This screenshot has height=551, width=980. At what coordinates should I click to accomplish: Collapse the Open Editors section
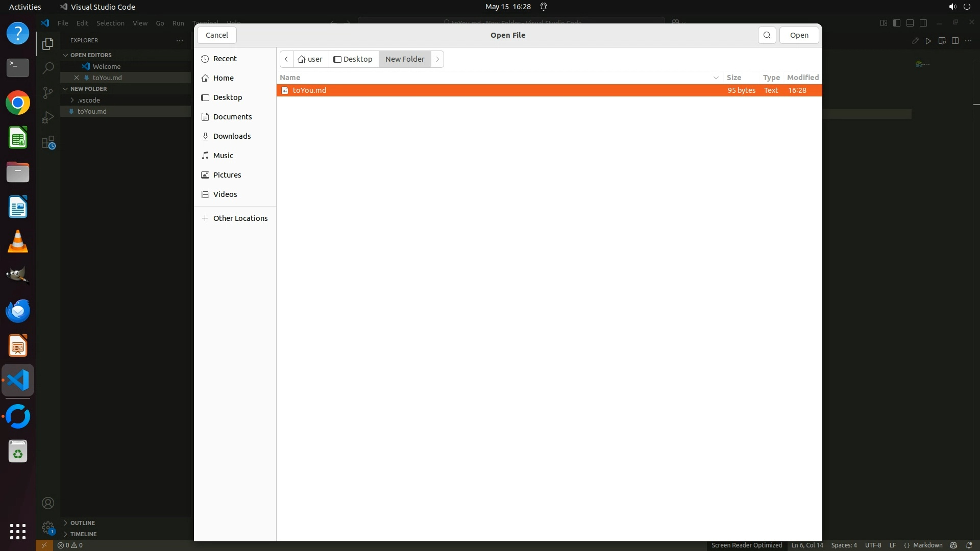pos(91,55)
